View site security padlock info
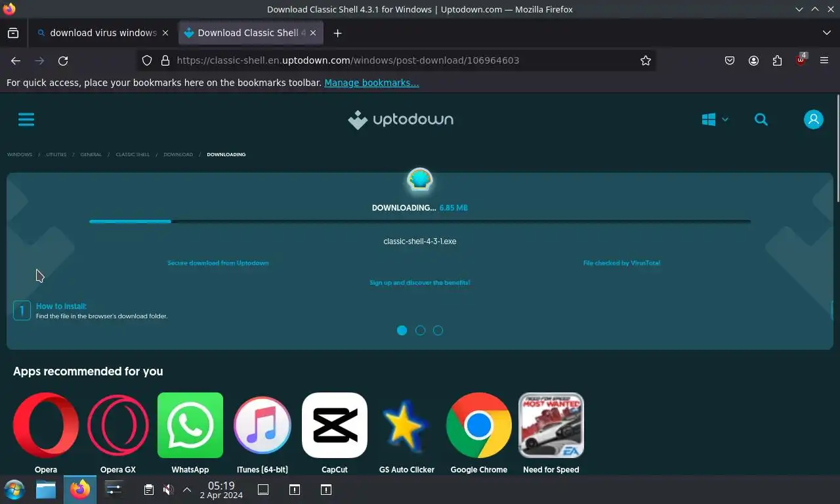This screenshot has height=504, width=840. (165, 60)
